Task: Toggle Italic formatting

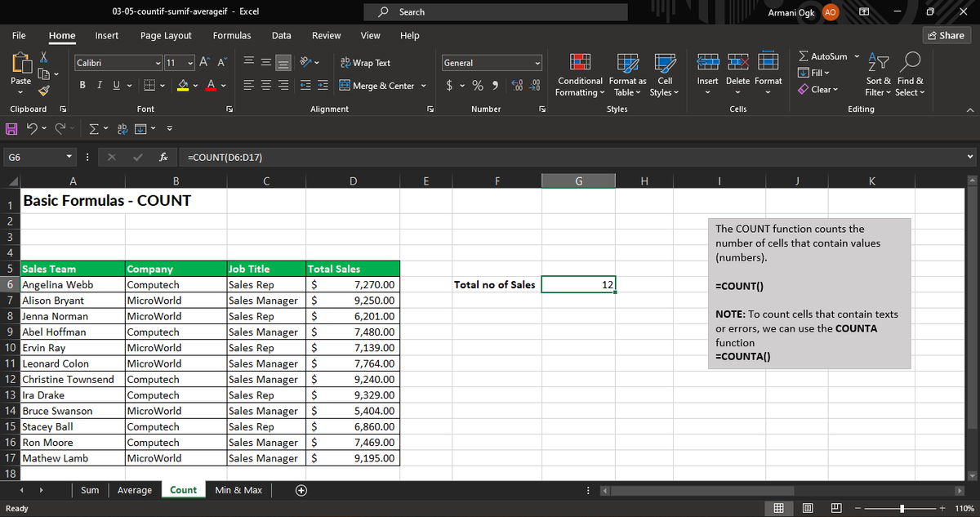Action: (98, 86)
